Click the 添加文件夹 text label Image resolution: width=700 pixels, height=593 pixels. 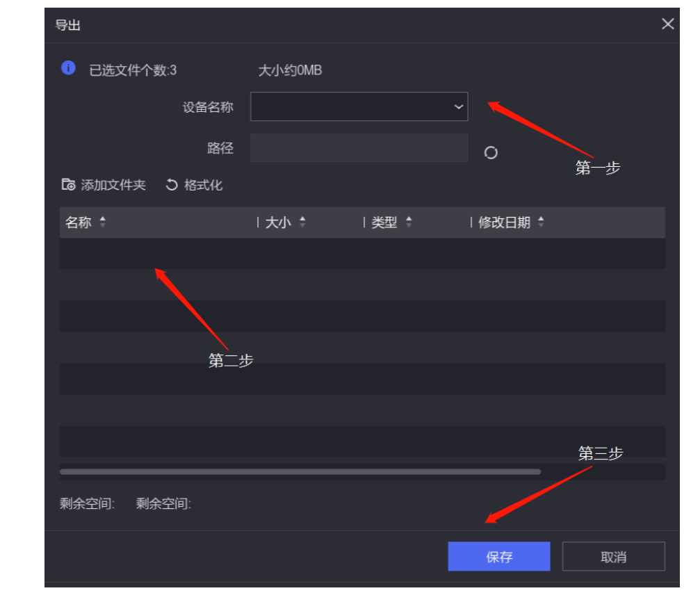[x=113, y=185]
